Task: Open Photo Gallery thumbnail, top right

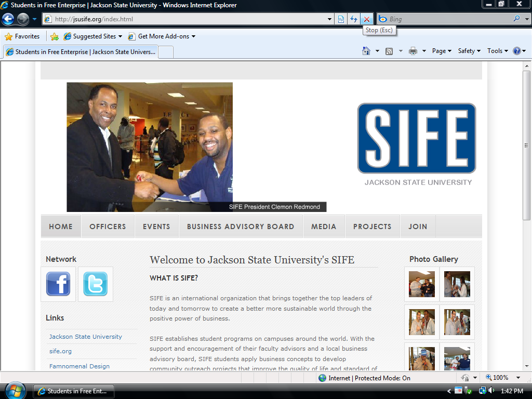Action: (457, 284)
